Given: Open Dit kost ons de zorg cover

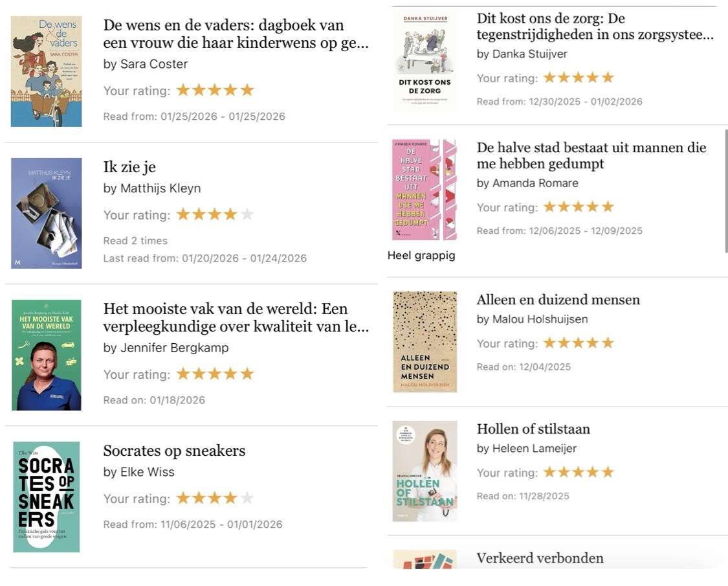Looking at the screenshot, I should coord(425,60).
